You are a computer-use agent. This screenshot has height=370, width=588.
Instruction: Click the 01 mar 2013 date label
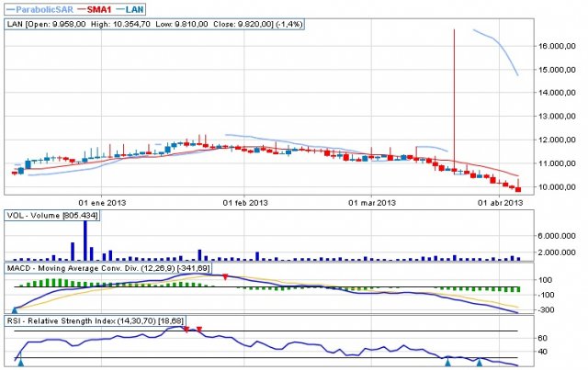coord(372,203)
